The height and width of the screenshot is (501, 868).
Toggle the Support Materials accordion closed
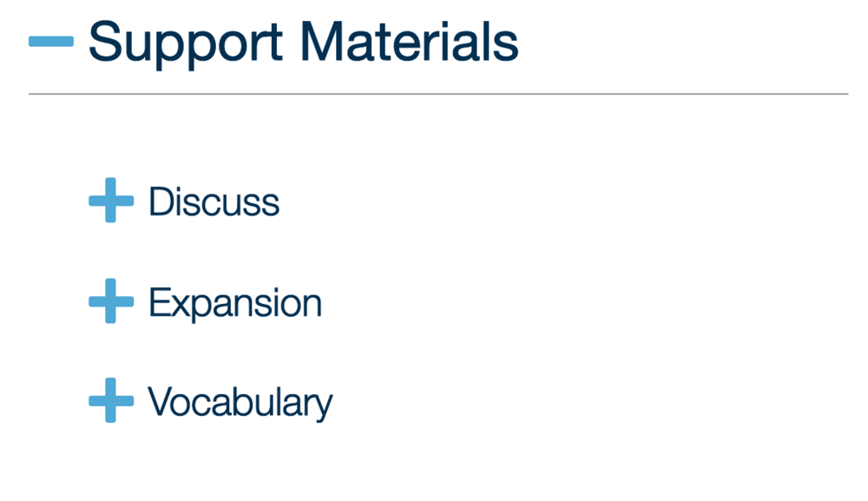51,42
